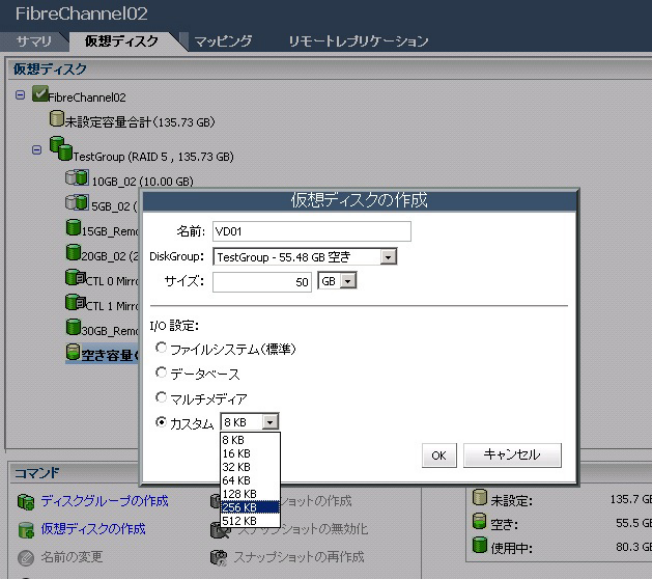Open the DiskGroup dropdown
This screenshot has width=652, height=579.
click(388, 257)
